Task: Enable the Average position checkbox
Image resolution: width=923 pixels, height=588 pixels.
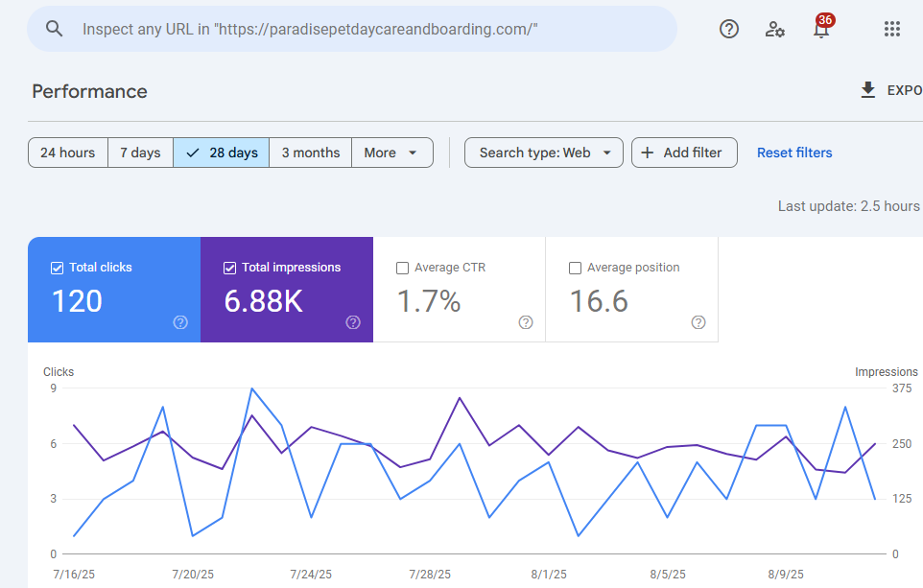Action: click(x=575, y=268)
